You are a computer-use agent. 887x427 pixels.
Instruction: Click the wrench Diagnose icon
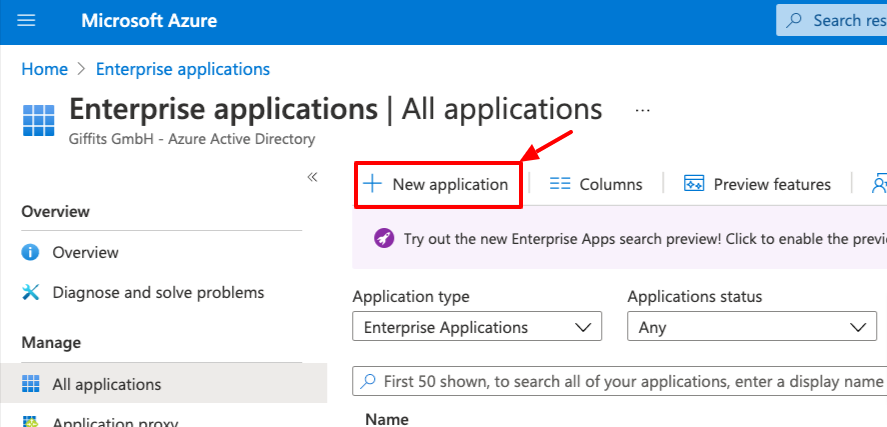coord(31,292)
